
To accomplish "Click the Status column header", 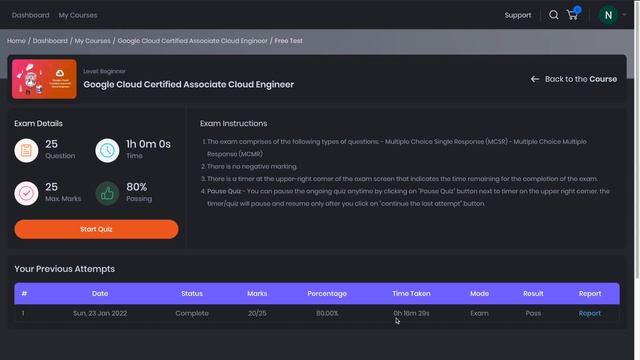I will (x=192, y=293).
